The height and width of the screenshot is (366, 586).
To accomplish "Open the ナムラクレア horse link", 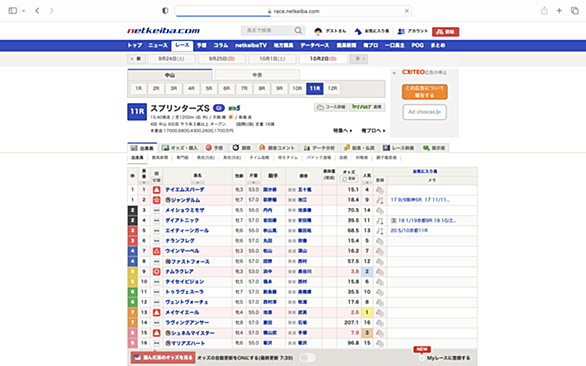I will 179,271.
